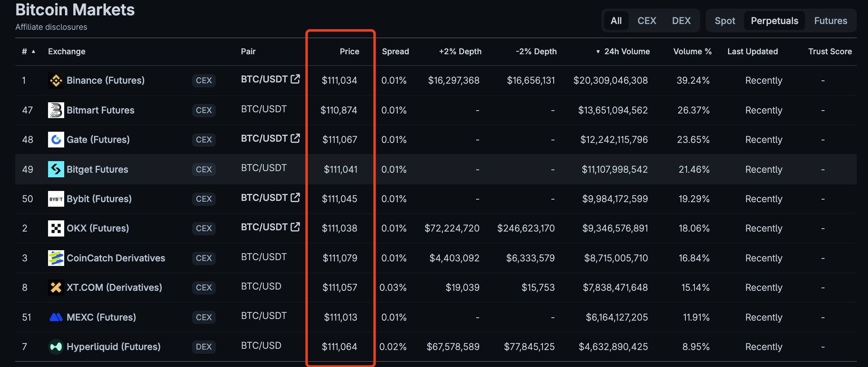Open external link icon for Bybit BTC/USDT

coord(295,197)
